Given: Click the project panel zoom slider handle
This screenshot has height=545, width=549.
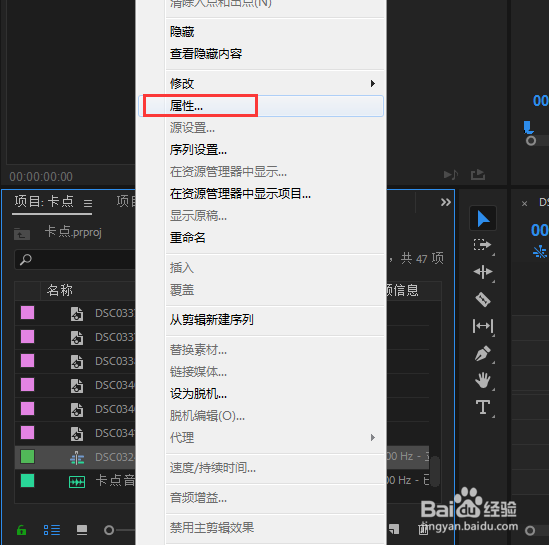Looking at the screenshot, I should pyautogui.click(x=109, y=530).
